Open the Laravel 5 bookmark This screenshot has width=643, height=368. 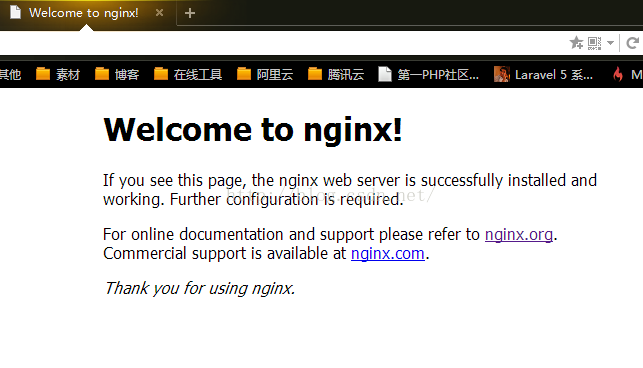pos(543,74)
